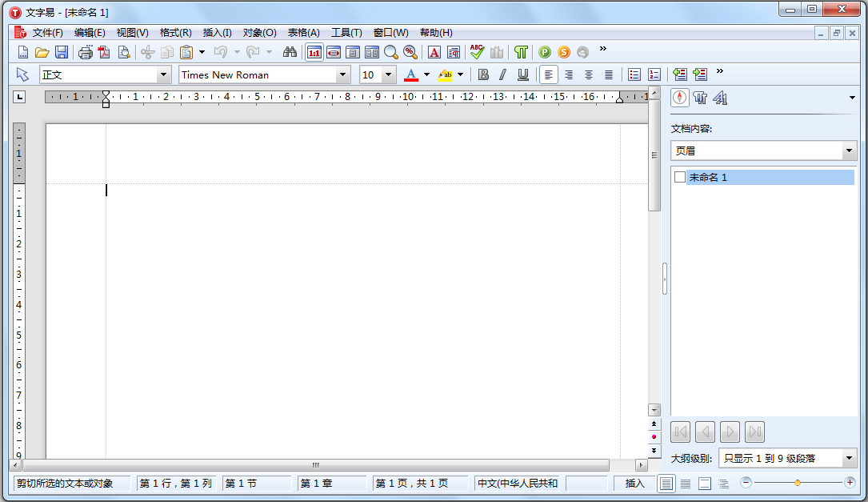This screenshot has height=502, width=868.
Task: Open the character format icon with the red A
Action: click(434, 52)
